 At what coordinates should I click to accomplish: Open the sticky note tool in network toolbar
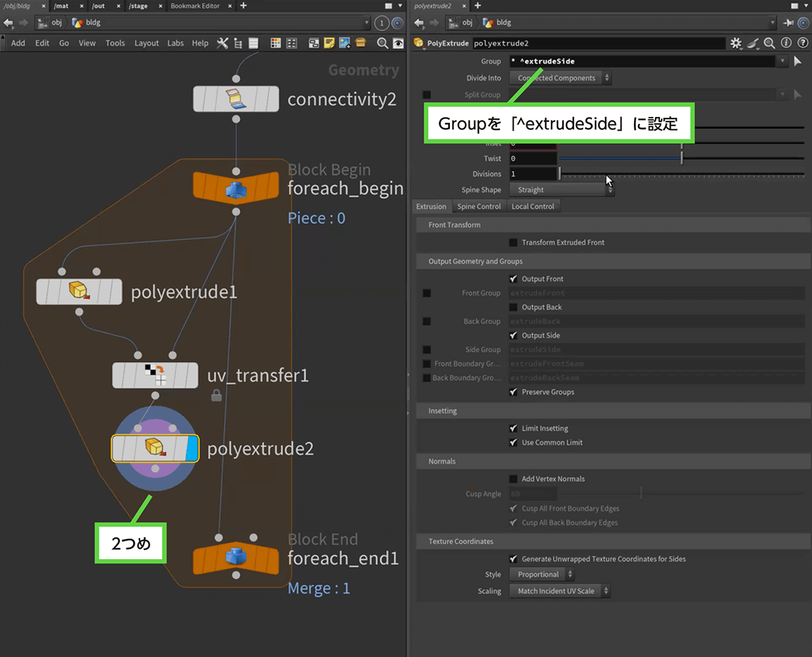(x=330, y=43)
